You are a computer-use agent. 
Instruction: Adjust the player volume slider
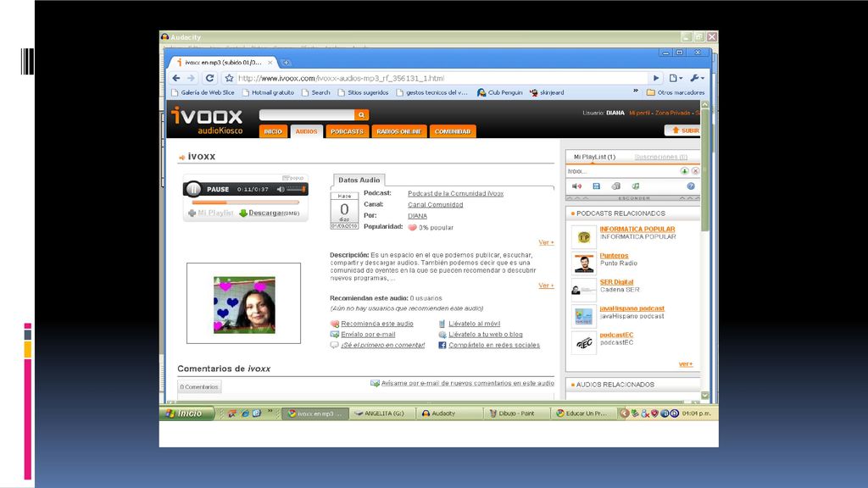(296, 189)
